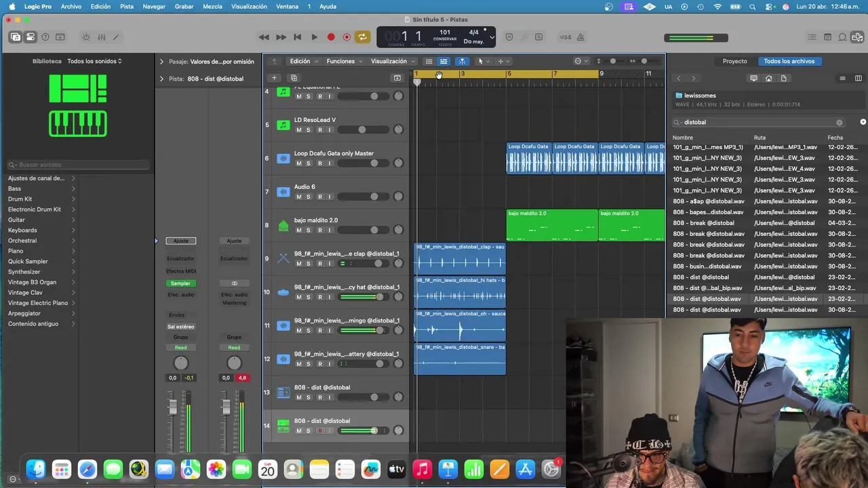The image size is (868, 488).
Task: Open the Loop Browser icon
Action: [842, 37]
